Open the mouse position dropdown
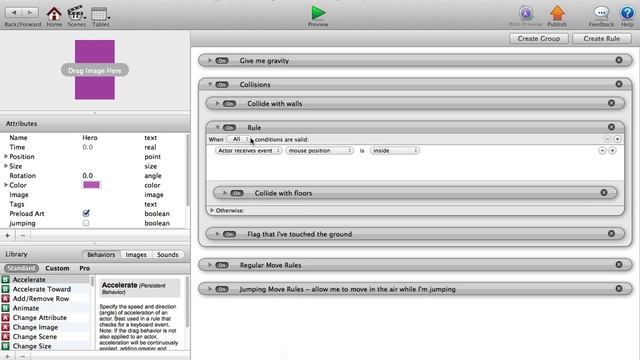 (x=320, y=151)
